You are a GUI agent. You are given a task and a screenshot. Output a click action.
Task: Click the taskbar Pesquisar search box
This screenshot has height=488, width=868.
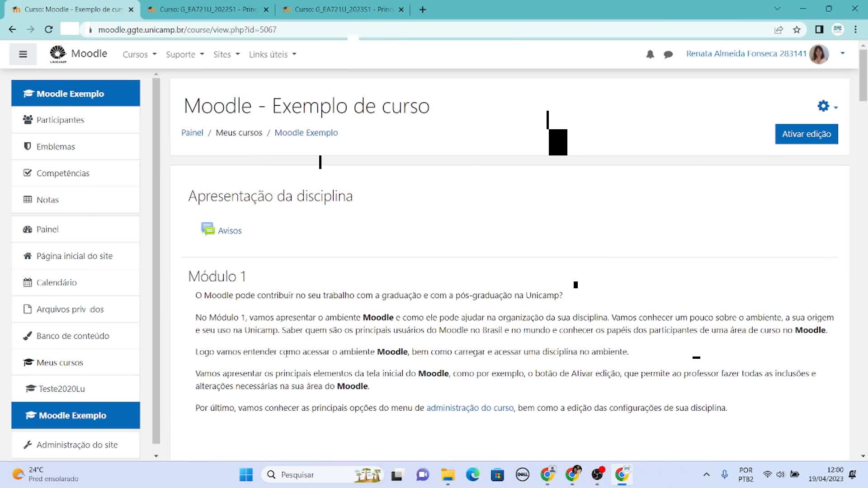coord(322,474)
